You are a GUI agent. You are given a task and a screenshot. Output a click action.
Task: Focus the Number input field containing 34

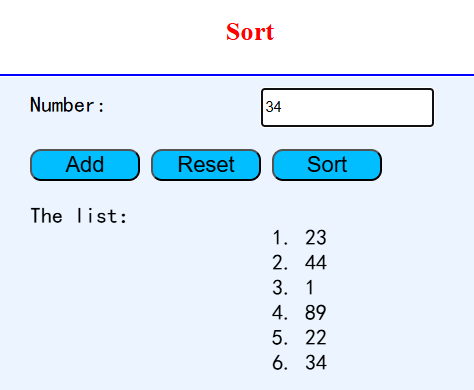coord(347,107)
